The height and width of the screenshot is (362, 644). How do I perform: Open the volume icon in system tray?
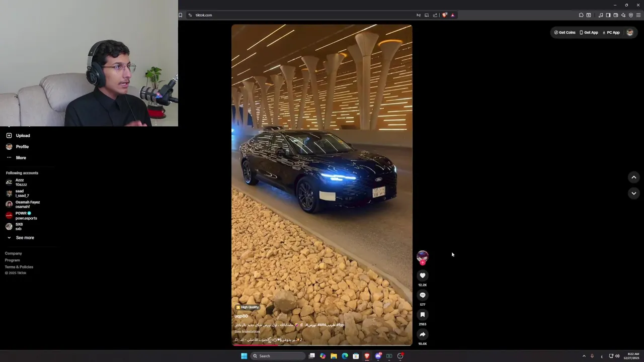(x=617, y=356)
